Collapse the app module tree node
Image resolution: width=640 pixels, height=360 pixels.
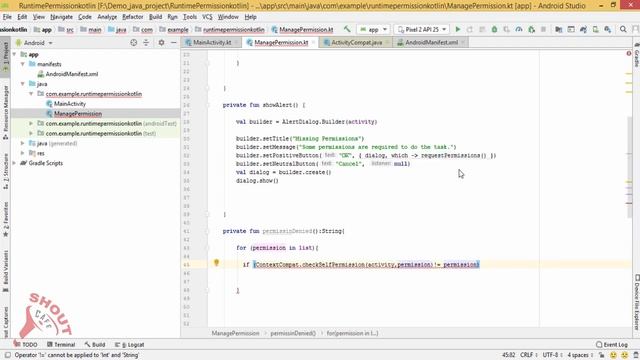15,54
